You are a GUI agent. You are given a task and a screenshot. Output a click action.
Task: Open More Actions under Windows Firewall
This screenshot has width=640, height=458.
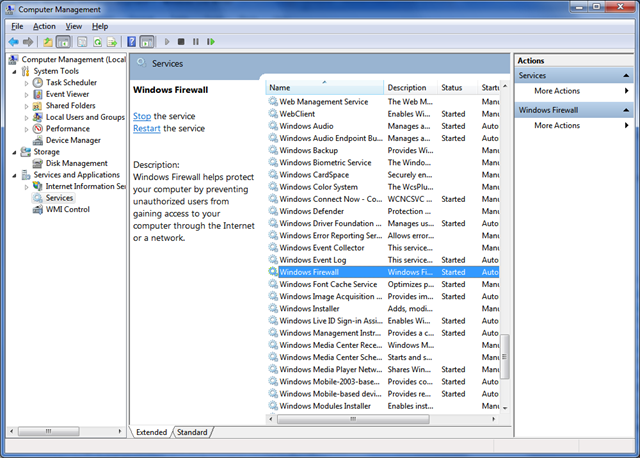pos(573,126)
